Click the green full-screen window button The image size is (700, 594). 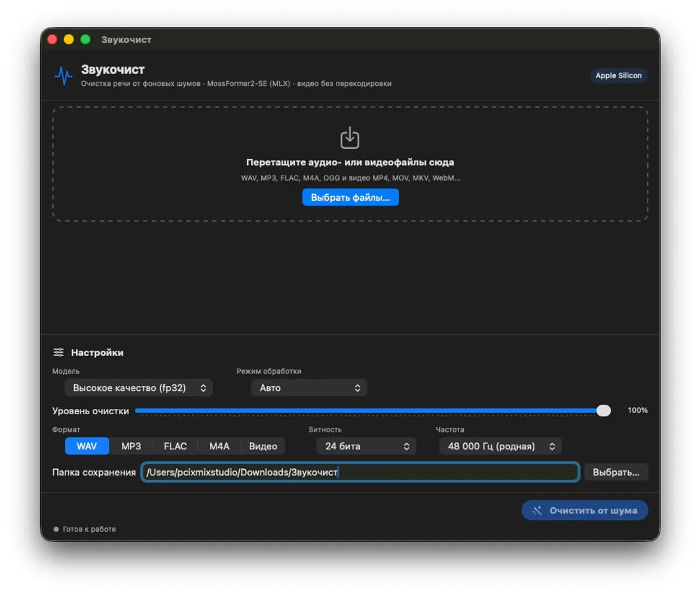coord(85,39)
